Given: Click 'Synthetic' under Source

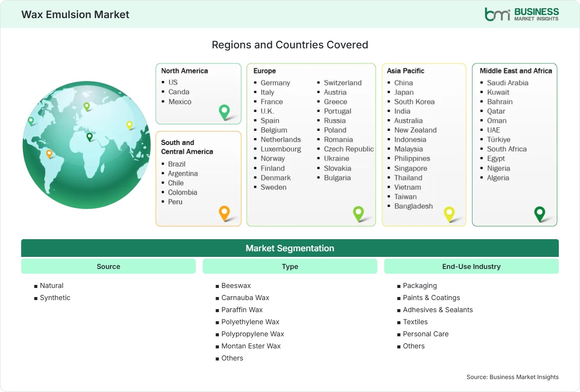Looking at the screenshot, I should (x=55, y=297).
